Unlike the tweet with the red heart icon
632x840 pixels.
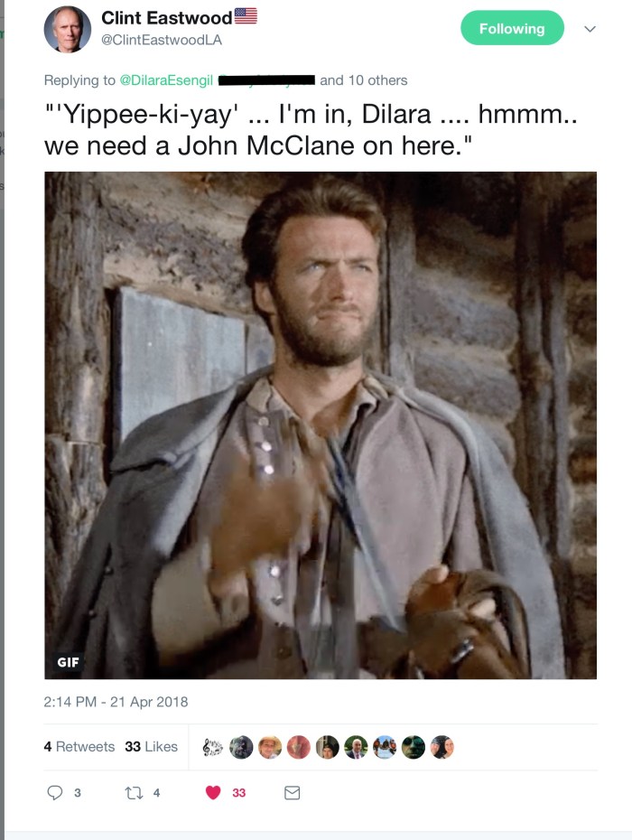pos(213,792)
